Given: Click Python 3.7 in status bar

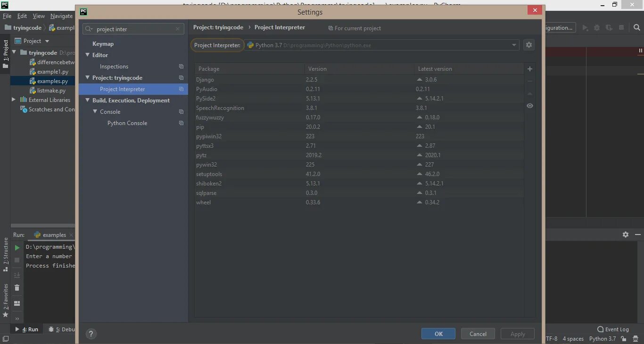Looking at the screenshot, I should click(603, 338).
